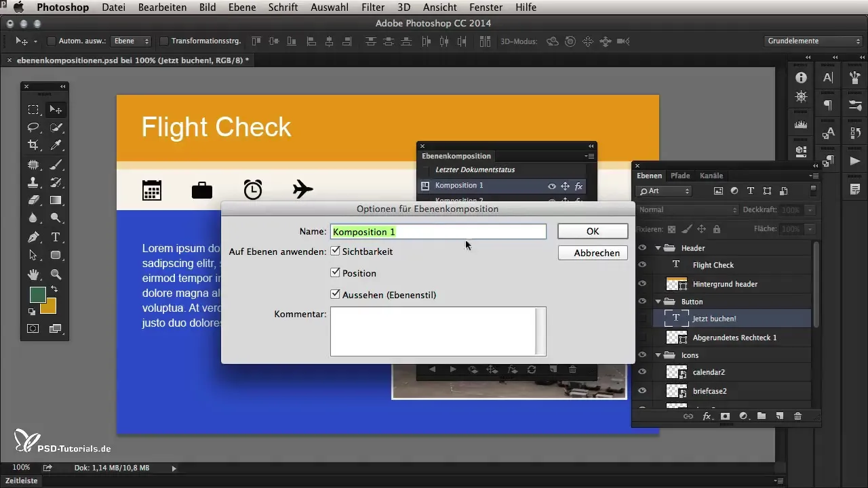Open the Ebene menu
The height and width of the screenshot is (488, 868).
[x=243, y=7]
